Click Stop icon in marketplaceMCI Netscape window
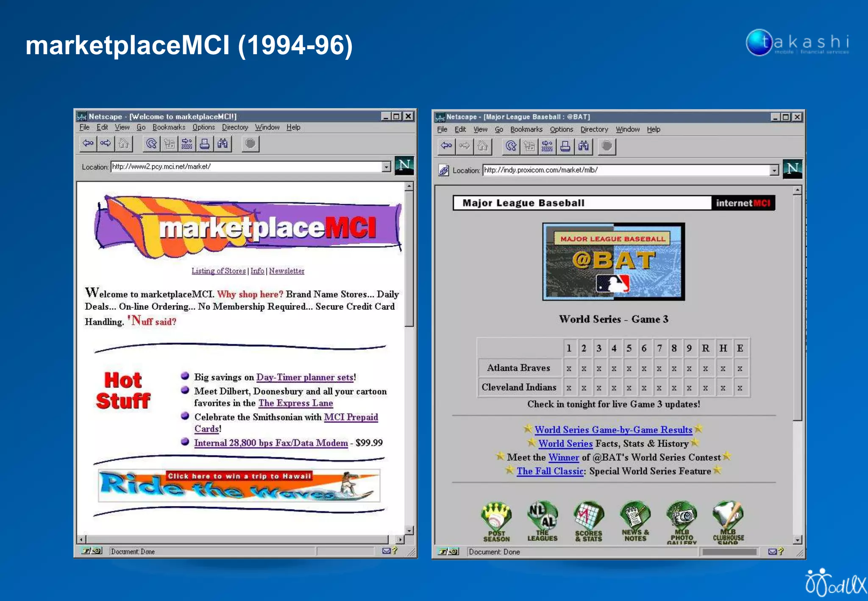 point(250,144)
